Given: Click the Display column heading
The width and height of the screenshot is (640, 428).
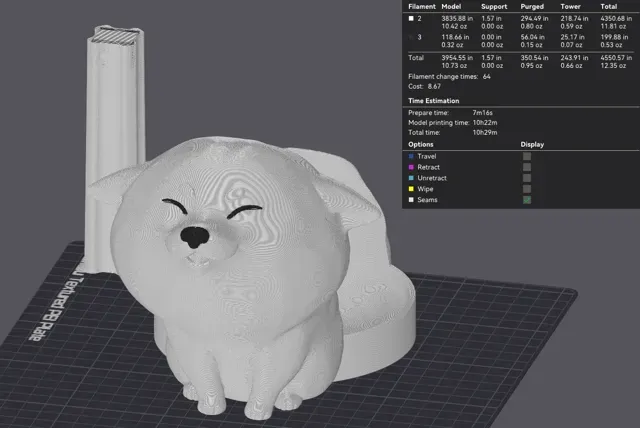Looking at the screenshot, I should (532, 144).
